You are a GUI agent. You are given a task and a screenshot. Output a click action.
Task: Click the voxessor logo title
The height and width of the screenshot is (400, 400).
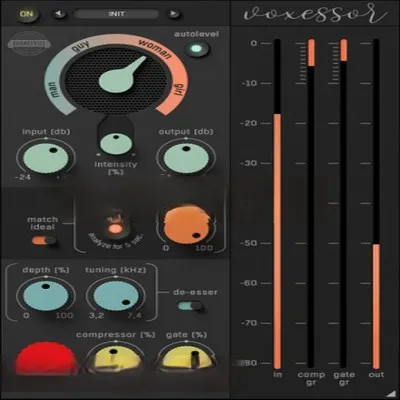click(x=315, y=14)
